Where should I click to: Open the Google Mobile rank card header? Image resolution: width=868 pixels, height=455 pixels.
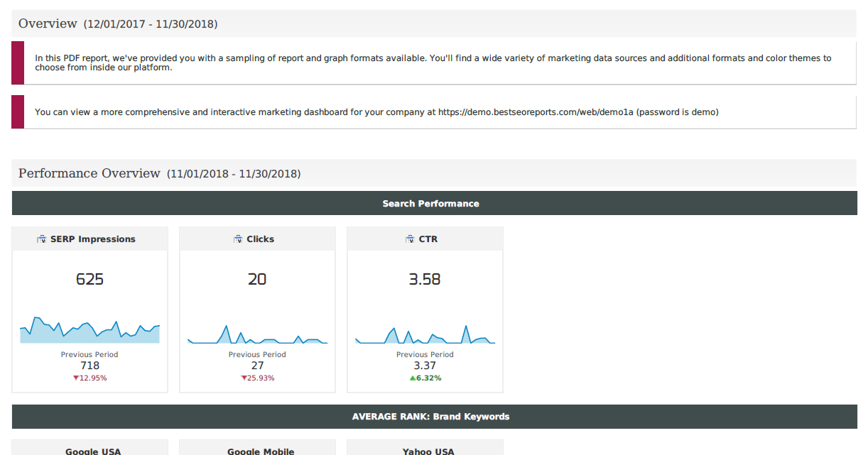point(260,450)
